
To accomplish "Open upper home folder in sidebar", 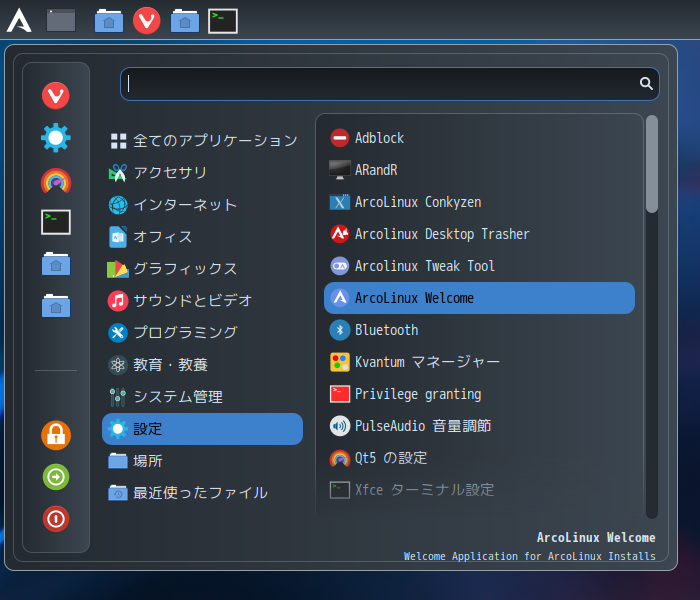I will coord(56,264).
